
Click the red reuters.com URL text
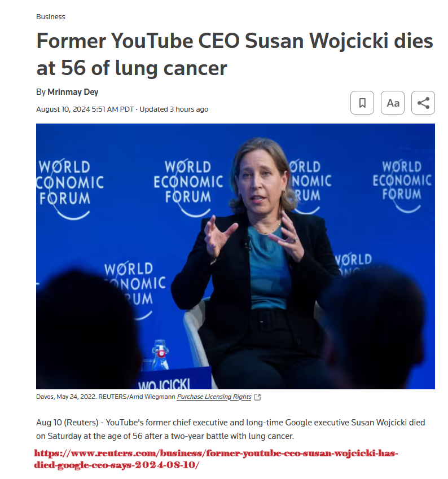pyautogui.click(x=216, y=459)
